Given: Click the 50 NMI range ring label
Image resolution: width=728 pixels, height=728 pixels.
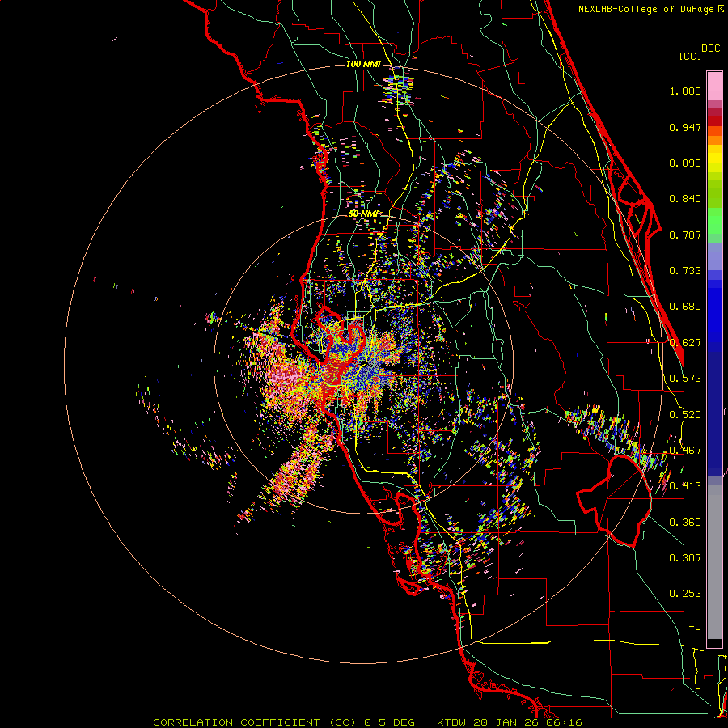Looking at the screenshot, I should coord(362,214).
